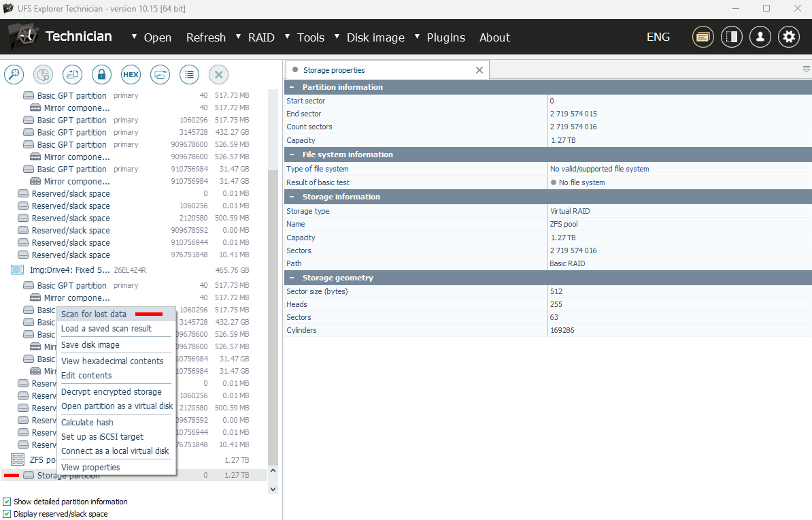Screen dimensions: 812x520
Task: Uncheck Show detailed partition information
Action: pos(7,502)
